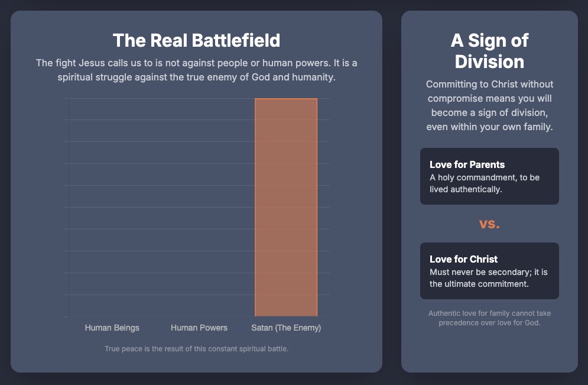Click the empty chart area above Human Beings

pyautogui.click(x=112, y=207)
